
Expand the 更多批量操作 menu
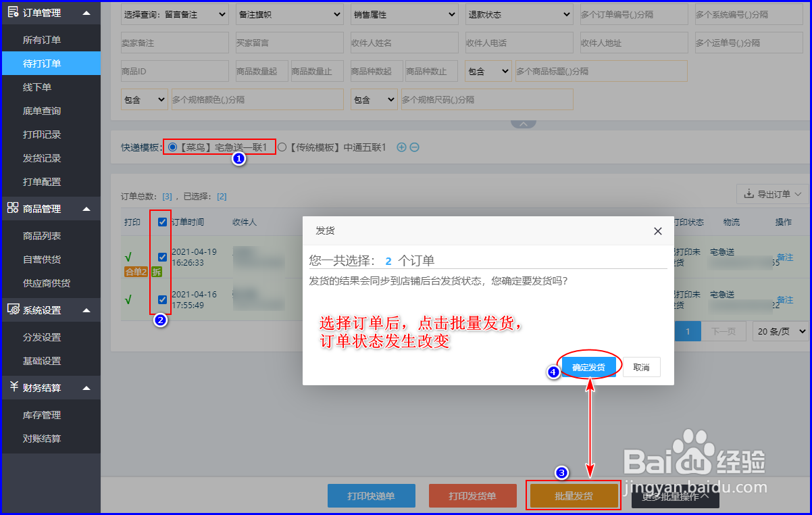point(675,495)
